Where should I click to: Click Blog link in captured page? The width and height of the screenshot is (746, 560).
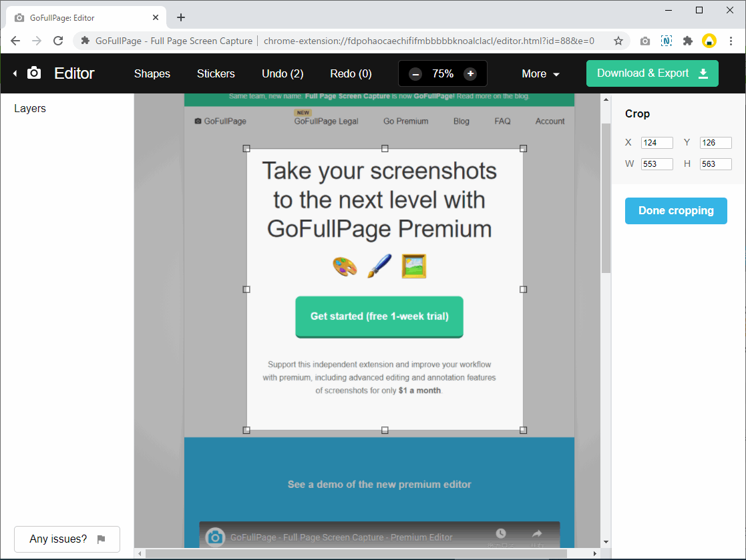coord(461,121)
